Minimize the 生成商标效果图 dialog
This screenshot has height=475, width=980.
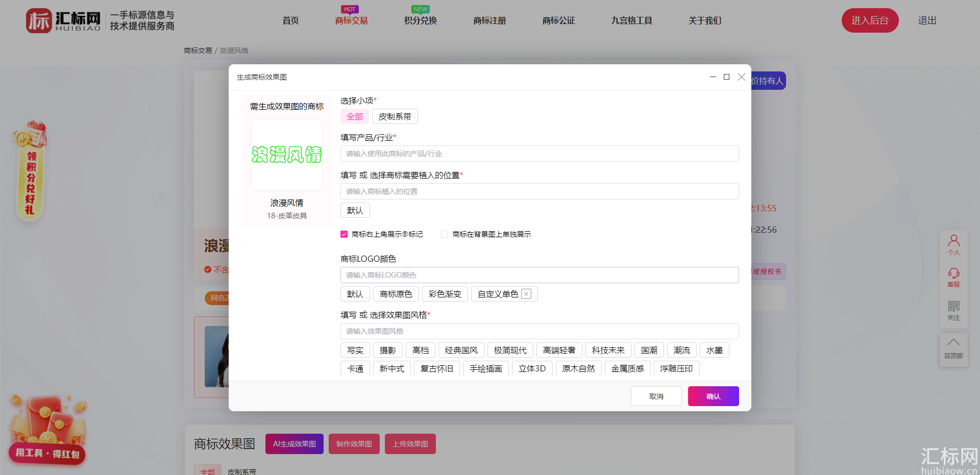(713, 77)
